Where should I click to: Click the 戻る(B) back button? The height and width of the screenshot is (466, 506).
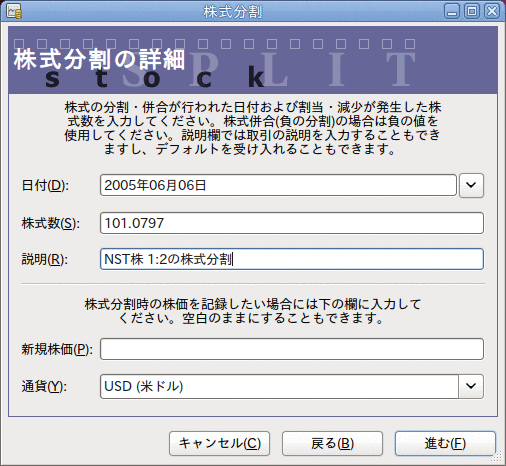click(332, 443)
